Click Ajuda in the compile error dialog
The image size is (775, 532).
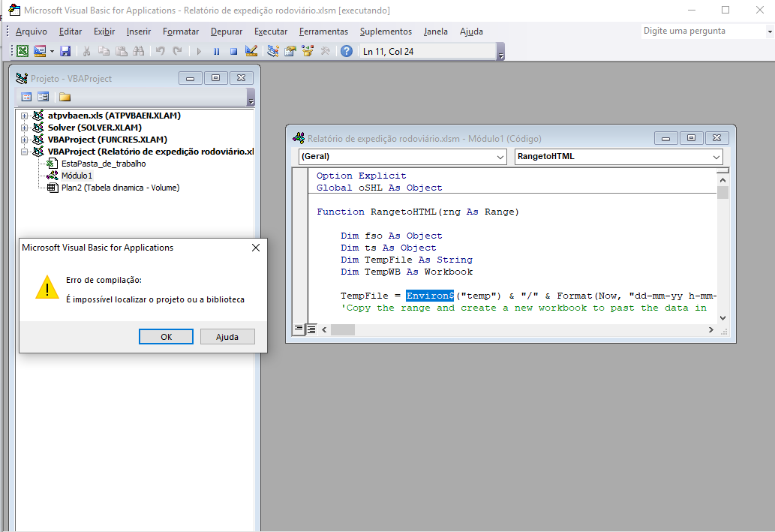coord(227,337)
